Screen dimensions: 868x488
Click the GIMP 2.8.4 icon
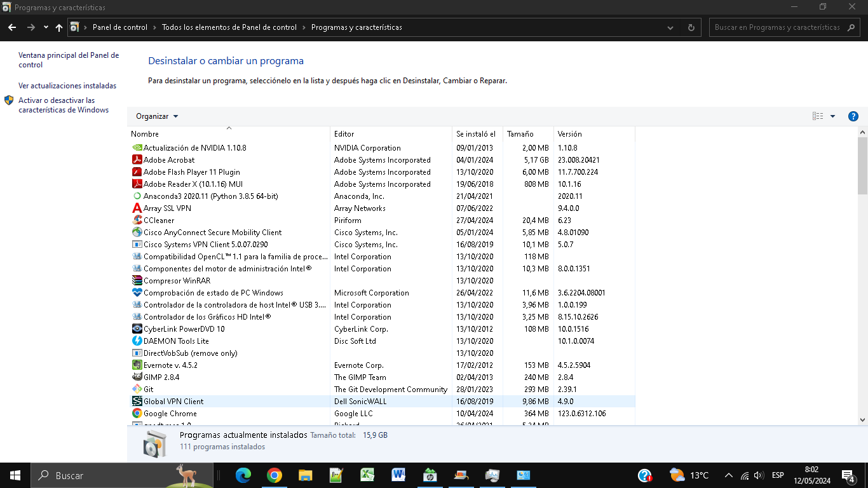click(137, 377)
